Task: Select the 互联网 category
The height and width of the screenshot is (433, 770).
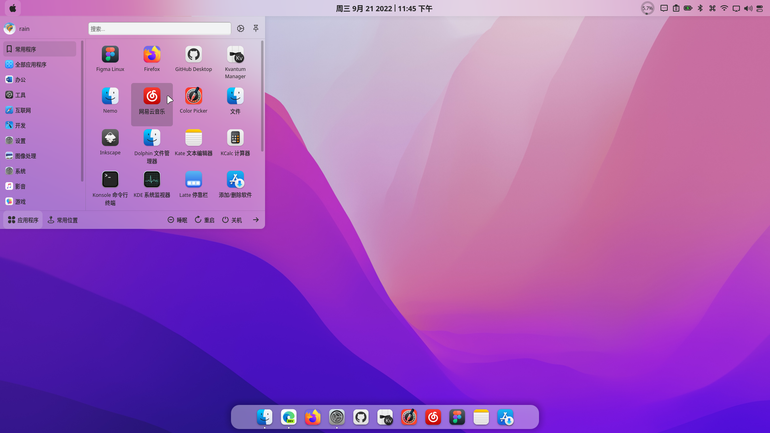Action: 40,110
